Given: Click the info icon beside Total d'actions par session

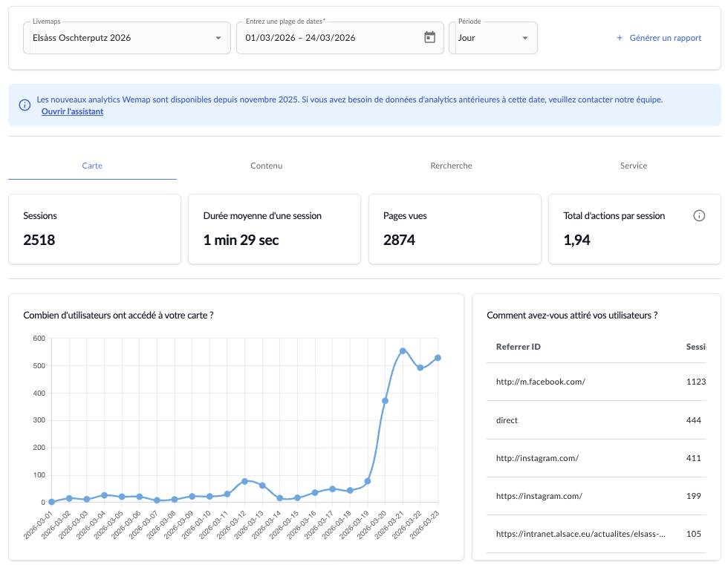Looking at the screenshot, I should [x=698, y=216].
